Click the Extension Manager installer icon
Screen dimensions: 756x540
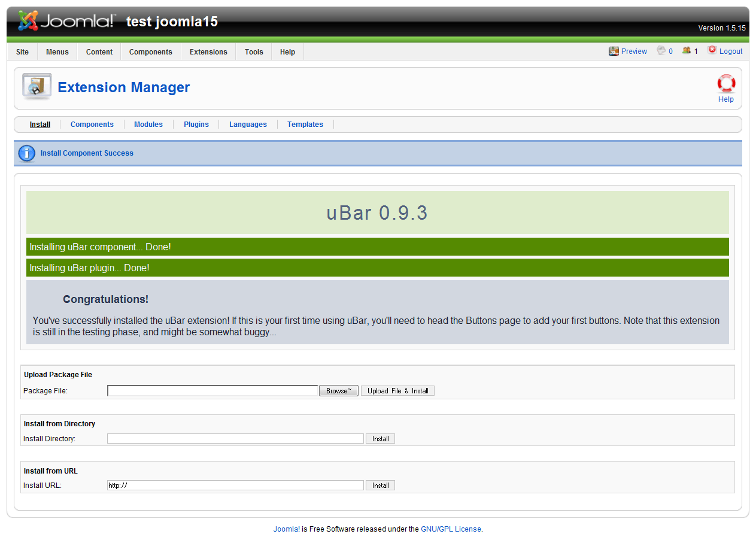[x=37, y=87]
